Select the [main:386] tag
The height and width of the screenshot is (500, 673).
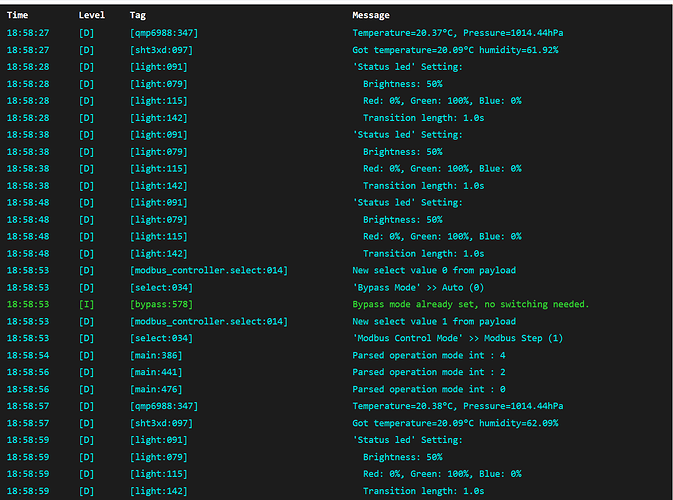click(x=155, y=355)
